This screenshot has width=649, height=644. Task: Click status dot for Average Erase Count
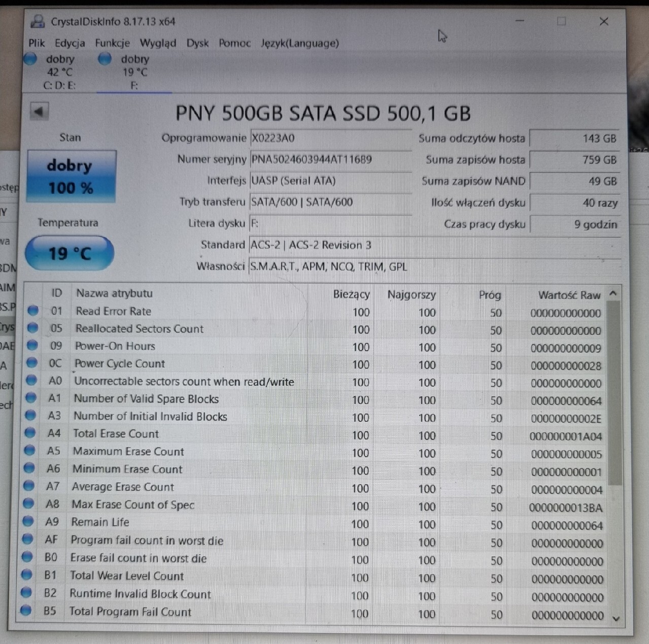[x=29, y=486]
